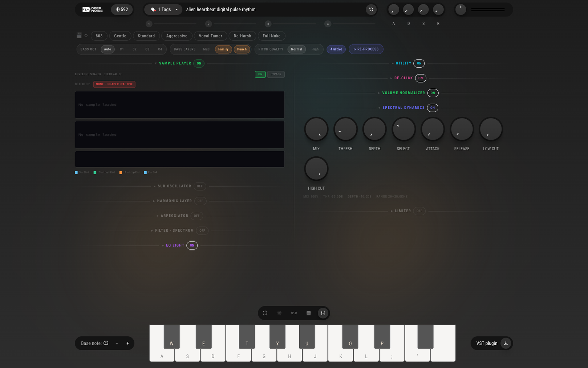This screenshot has height=368, width=588.
Task: Click the Sustain (S) envelope knob
Action: (x=423, y=10)
